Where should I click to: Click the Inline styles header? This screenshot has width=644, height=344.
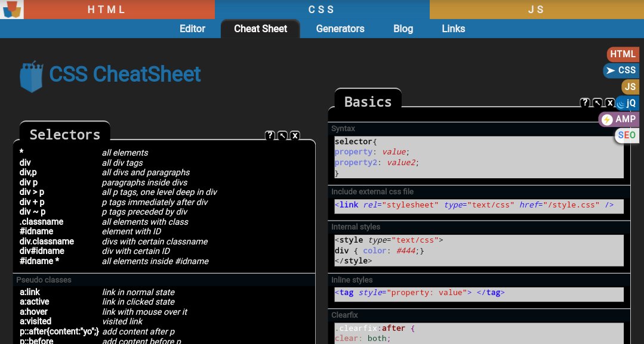pos(479,280)
